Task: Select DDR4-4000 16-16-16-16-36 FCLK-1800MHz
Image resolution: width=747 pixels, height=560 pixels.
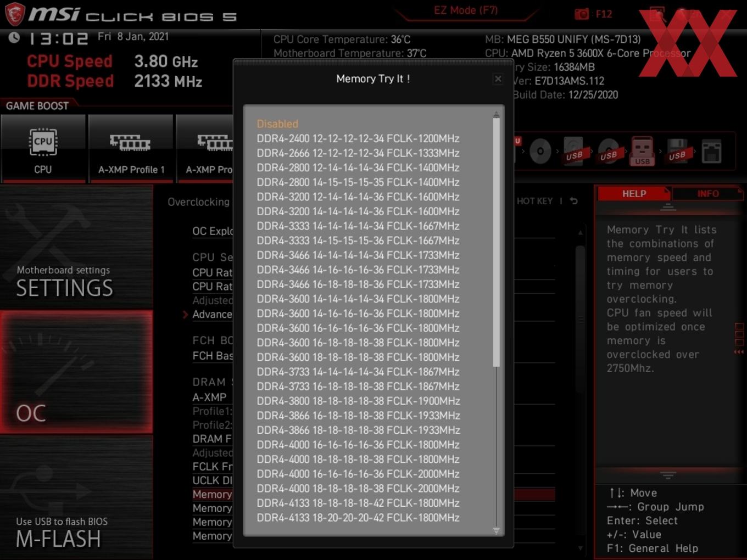Action: pos(358,445)
